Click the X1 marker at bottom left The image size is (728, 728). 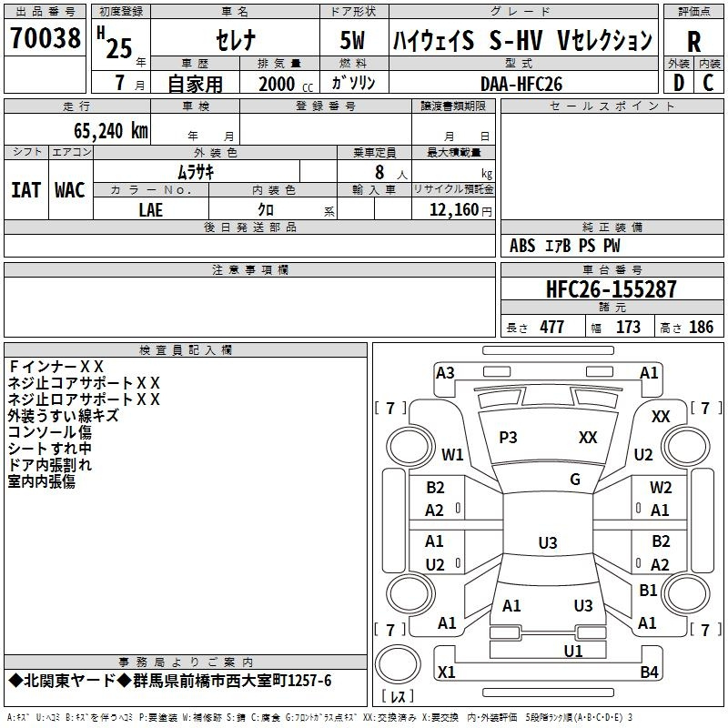click(x=446, y=672)
